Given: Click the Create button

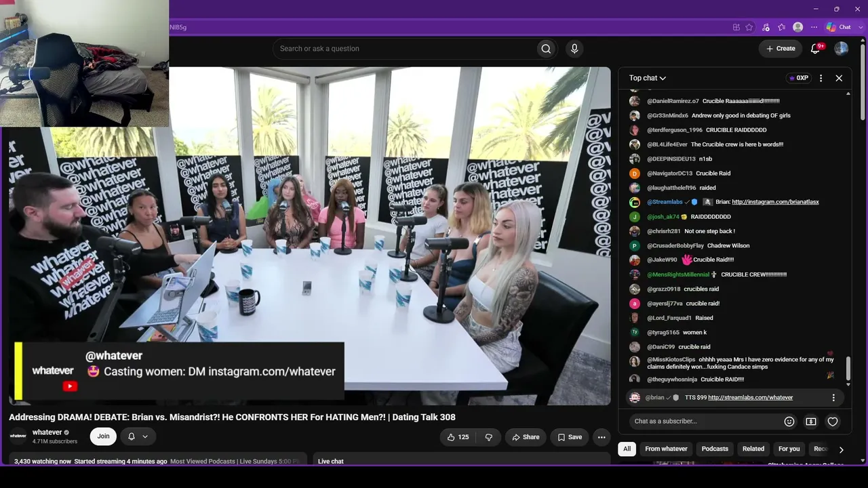Looking at the screenshot, I should [x=781, y=49].
